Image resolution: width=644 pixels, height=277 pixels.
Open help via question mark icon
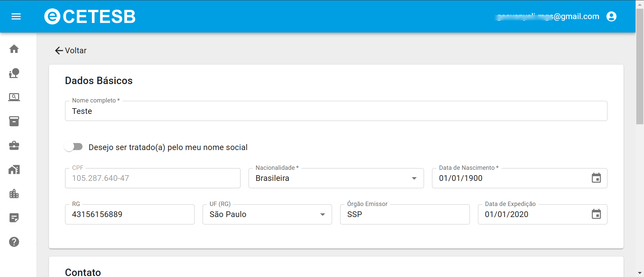pyautogui.click(x=14, y=242)
